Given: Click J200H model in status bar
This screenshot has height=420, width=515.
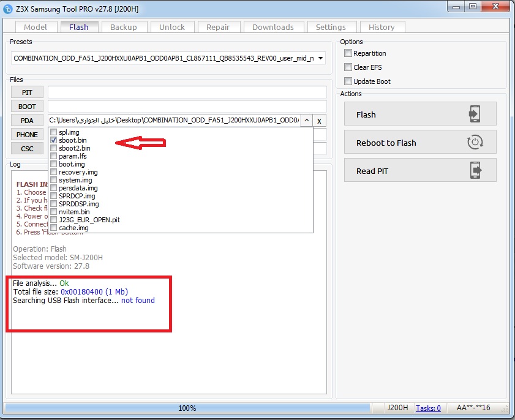Looking at the screenshot, I should [397, 408].
